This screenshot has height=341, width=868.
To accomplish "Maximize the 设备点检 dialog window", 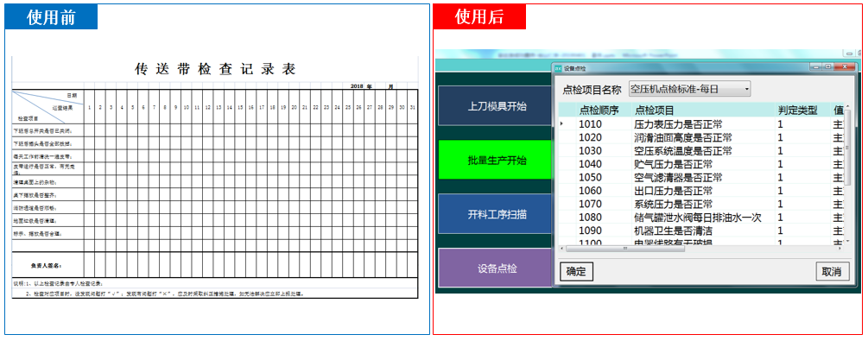I will 827,66.
